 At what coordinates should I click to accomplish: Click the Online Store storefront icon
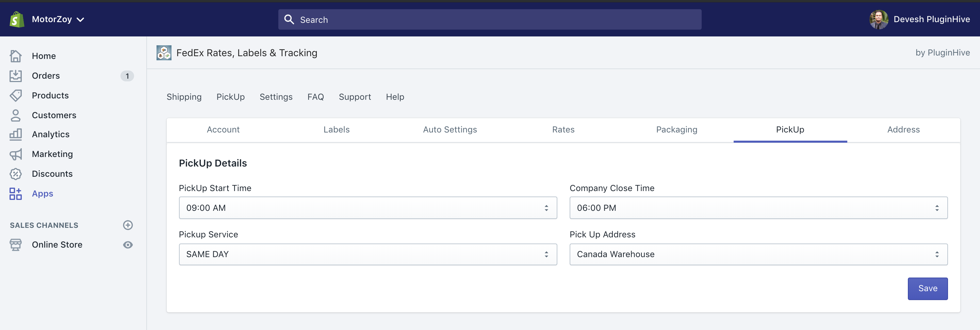(16, 245)
